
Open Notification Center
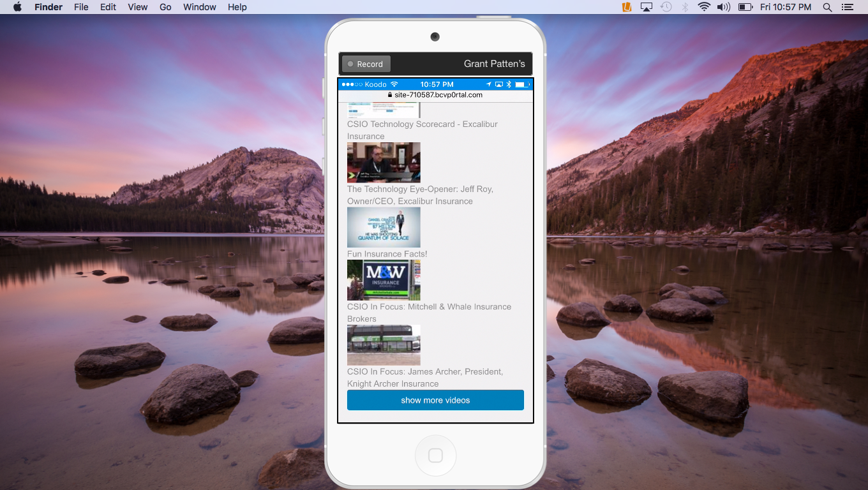(x=848, y=7)
